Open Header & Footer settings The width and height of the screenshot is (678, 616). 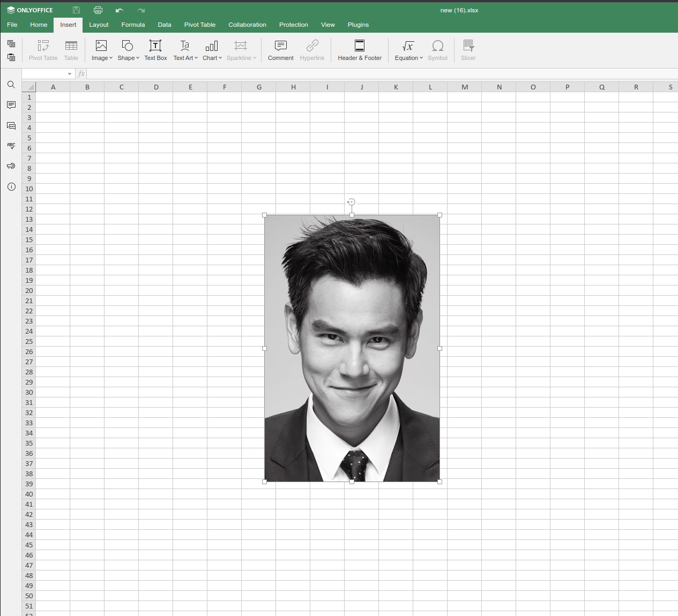point(360,50)
